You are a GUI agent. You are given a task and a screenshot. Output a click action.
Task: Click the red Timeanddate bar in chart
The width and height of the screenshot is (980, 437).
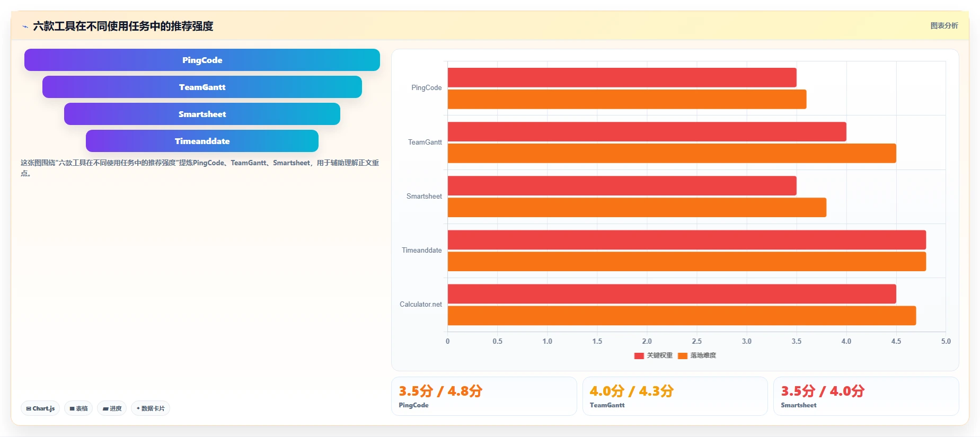[686, 239]
